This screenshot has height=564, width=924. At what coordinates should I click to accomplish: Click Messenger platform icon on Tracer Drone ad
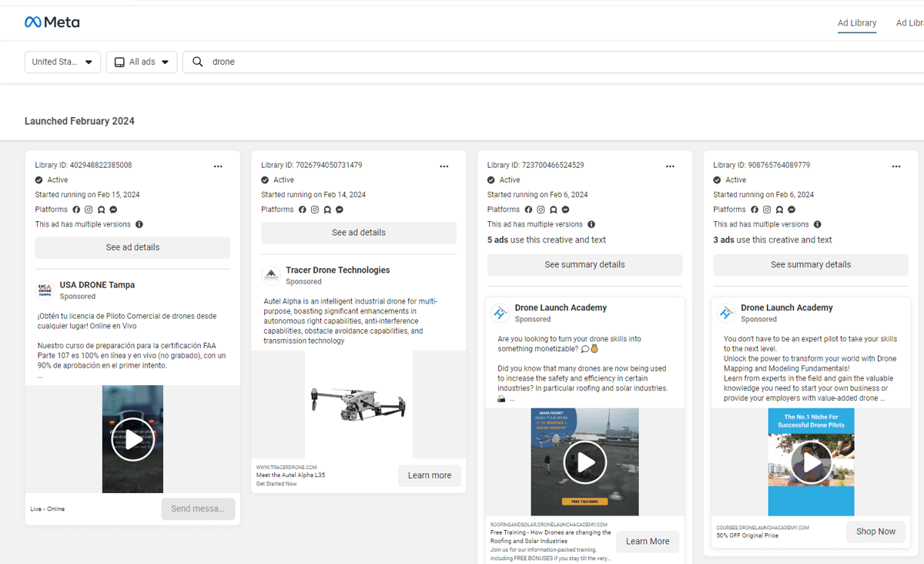click(339, 210)
